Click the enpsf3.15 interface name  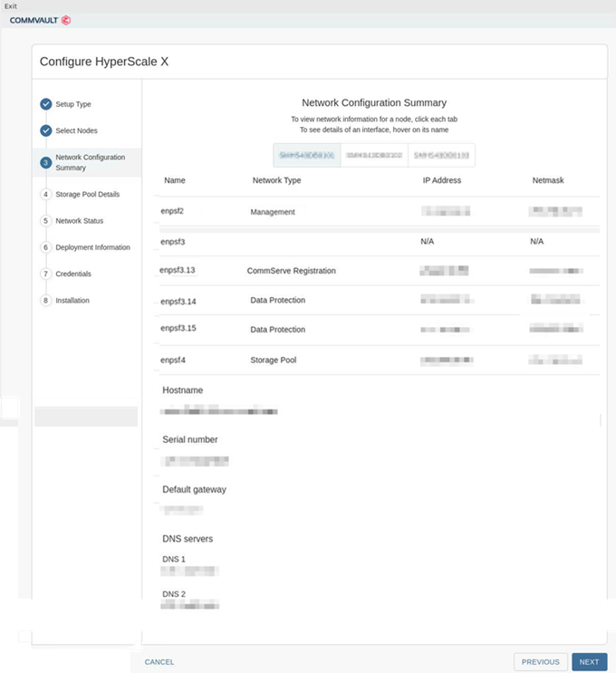click(x=178, y=328)
